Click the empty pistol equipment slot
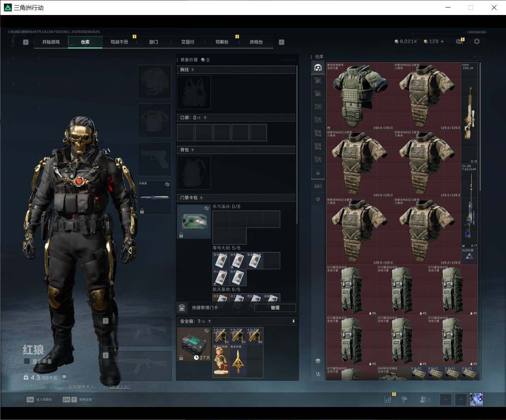Screen dimensions: 506x420 coord(155,159)
